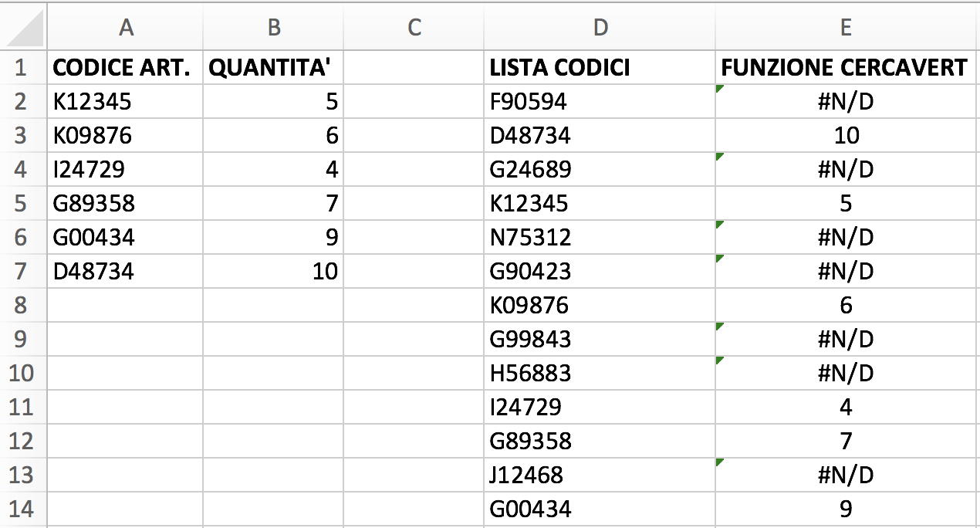Click result 4 in column E
Screen dimensions: 980x528
847,408
